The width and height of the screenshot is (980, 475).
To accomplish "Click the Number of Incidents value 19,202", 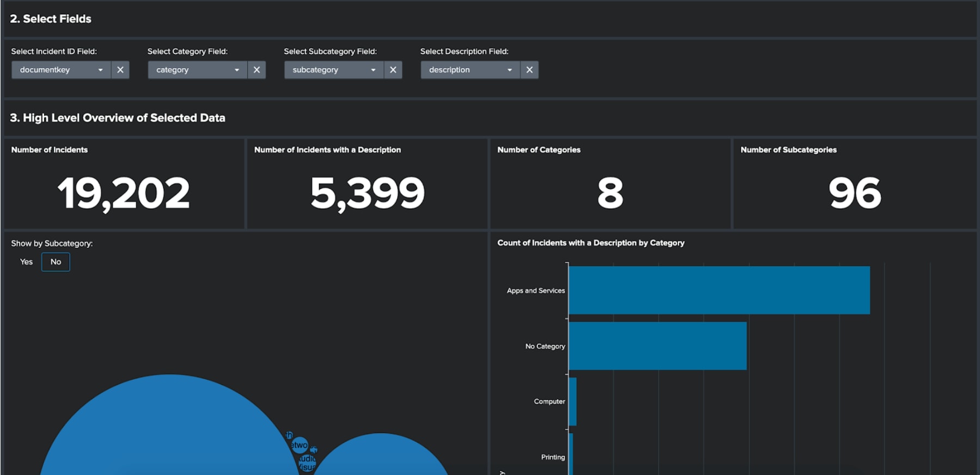I will [124, 193].
